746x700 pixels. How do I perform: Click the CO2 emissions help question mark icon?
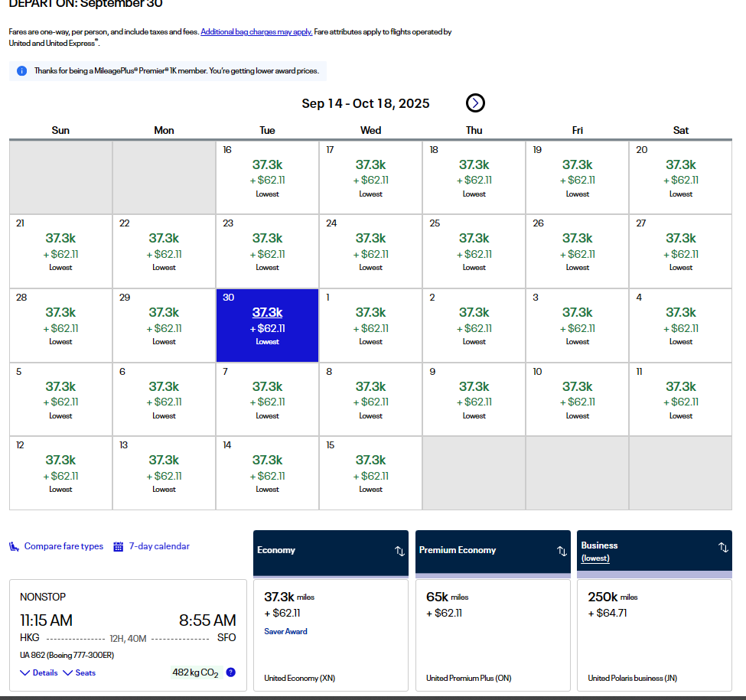tap(230, 672)
